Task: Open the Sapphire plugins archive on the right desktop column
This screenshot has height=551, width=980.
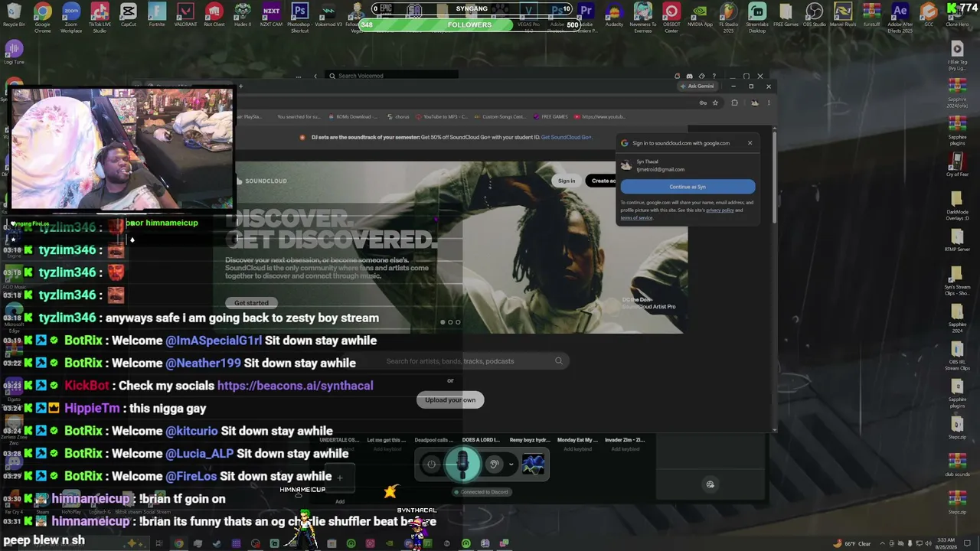Action: (x=957, y=129)
